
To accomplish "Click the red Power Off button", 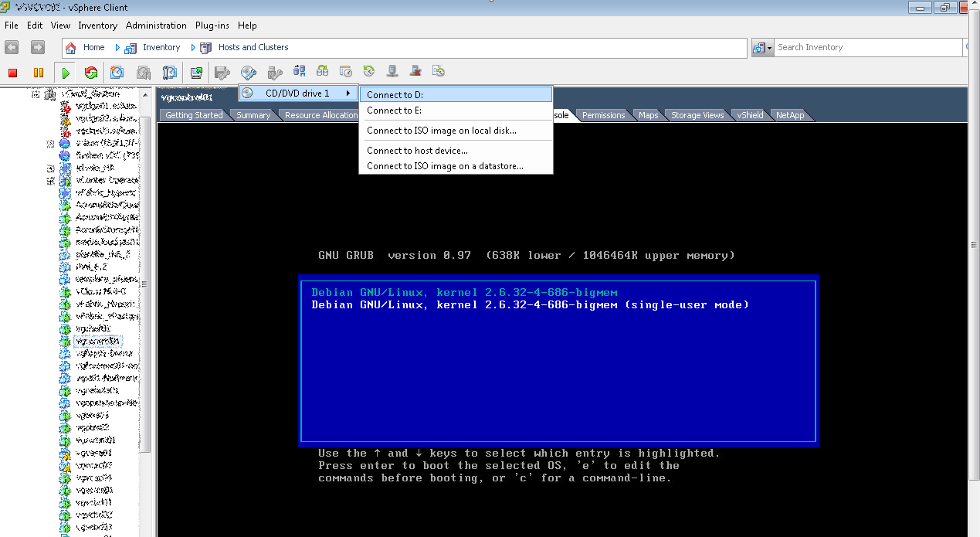I will pyautogui.click(x=13, y=73).
